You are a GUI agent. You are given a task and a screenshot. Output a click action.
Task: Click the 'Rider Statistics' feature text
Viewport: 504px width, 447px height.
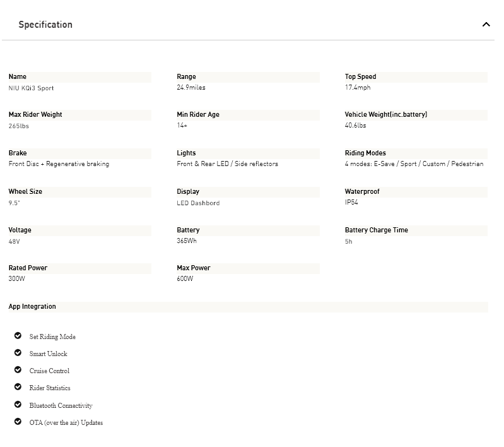click(x=50, y=388)
